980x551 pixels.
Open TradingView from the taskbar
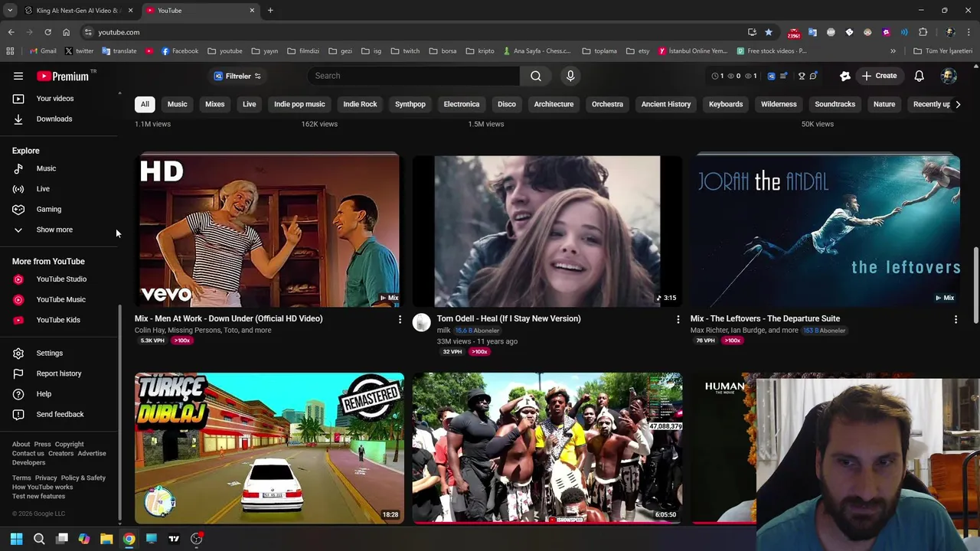pyautogui.click(x=174, y=539)
